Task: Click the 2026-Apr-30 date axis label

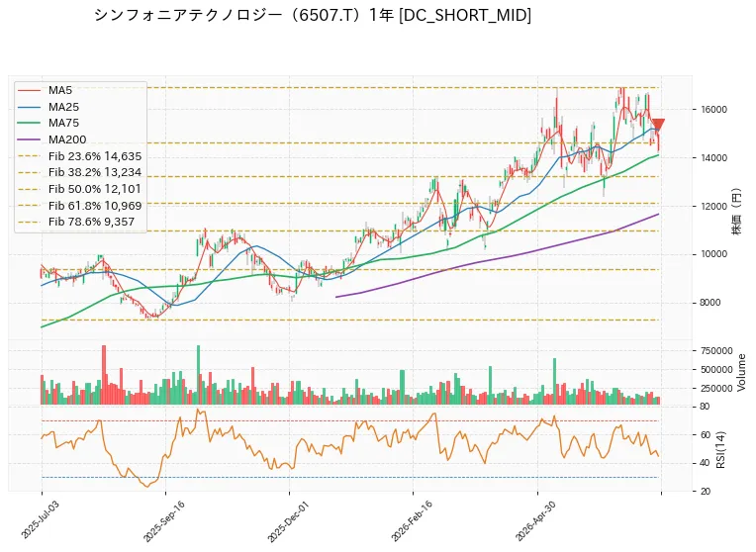Action: point(536,520)
